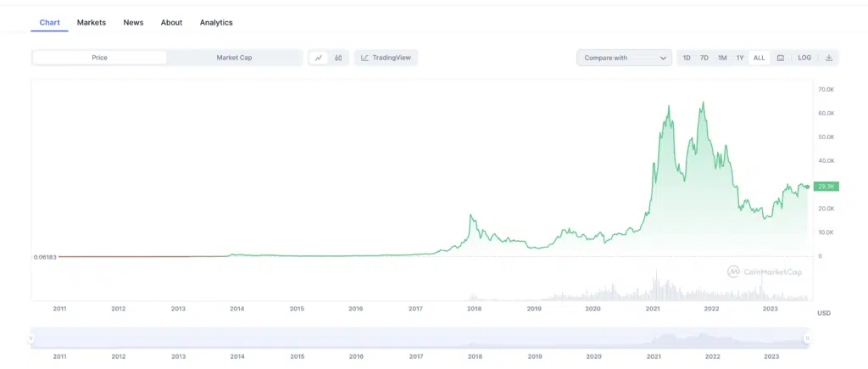The width and height of the screenshot is (868, 369).
Task: Click the CoinMarketCap watermark logo
Action: click(x=765, y=271)
